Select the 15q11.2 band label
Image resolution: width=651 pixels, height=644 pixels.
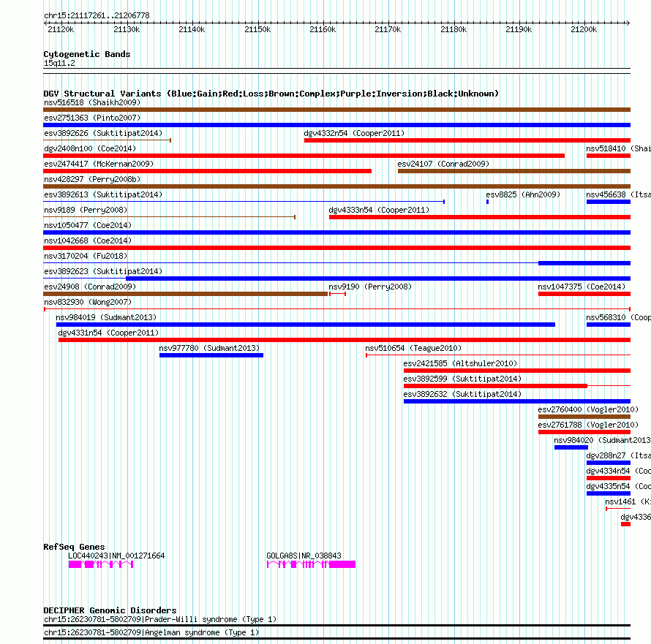click(60, 63)
